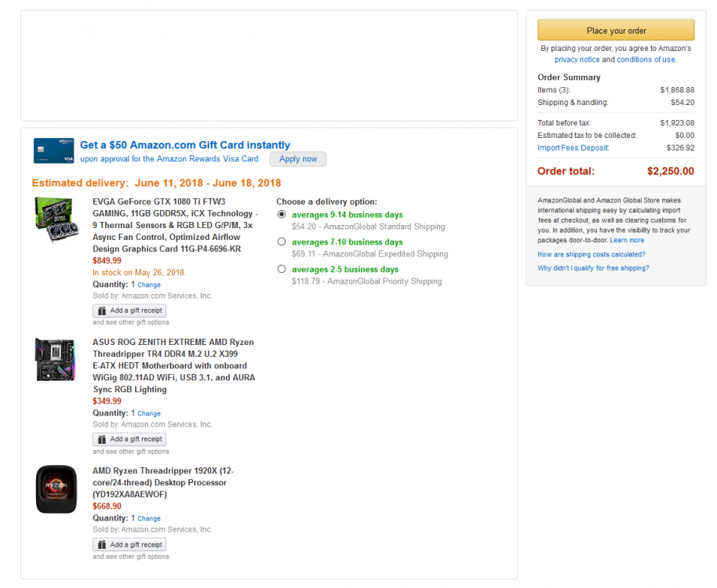Select AmazonGlobal Standard Shipping radio option

[282, 215]
